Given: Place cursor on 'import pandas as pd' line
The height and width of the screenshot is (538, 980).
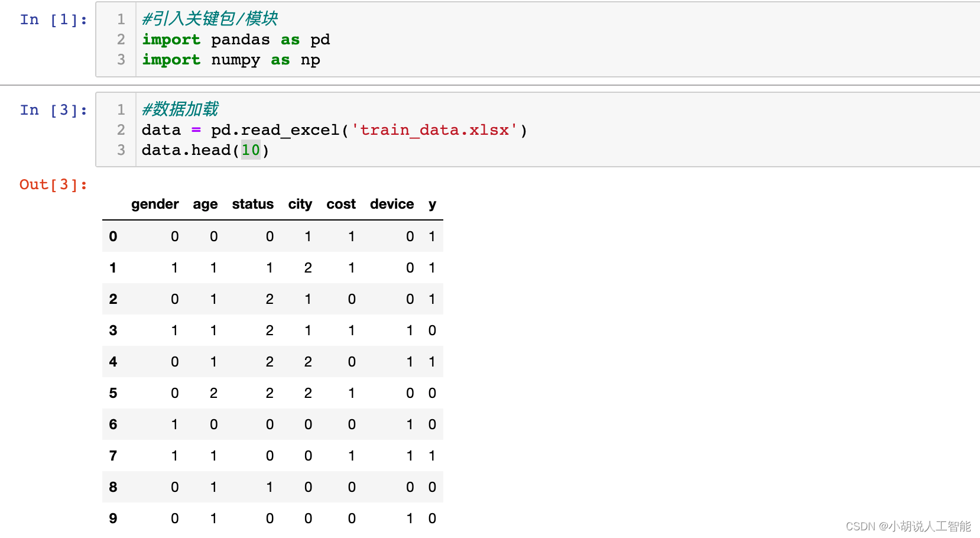Looking at the screenshot, I should coord(236,40).
